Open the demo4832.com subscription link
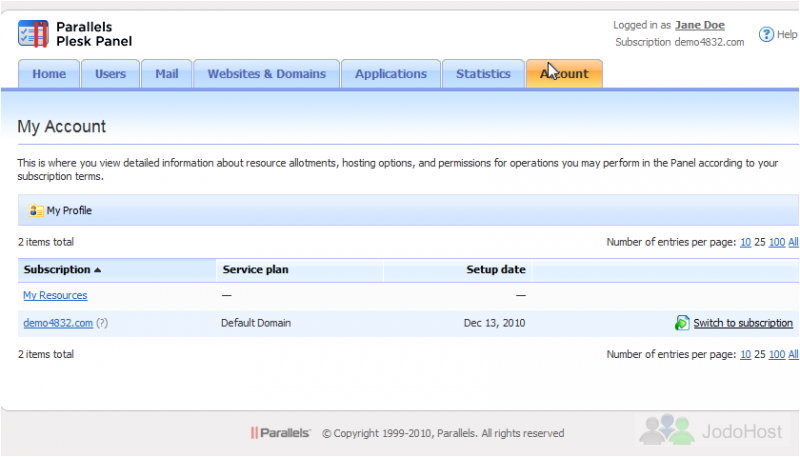 [58, 323]
